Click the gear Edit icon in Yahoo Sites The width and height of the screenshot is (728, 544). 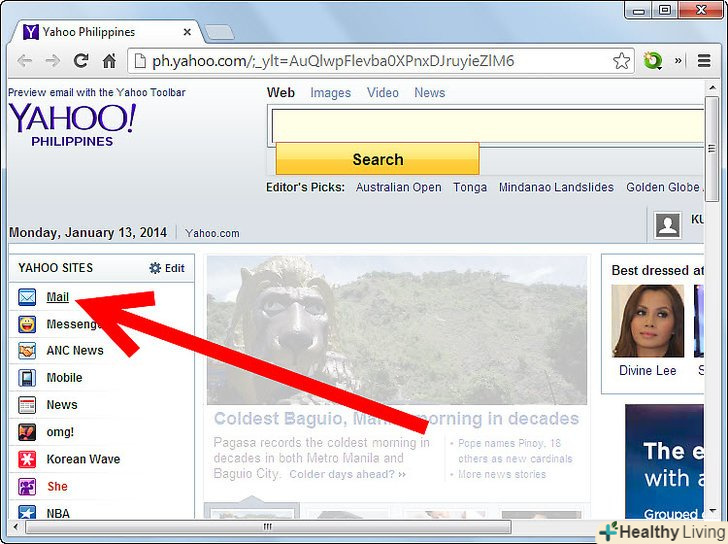155,268
